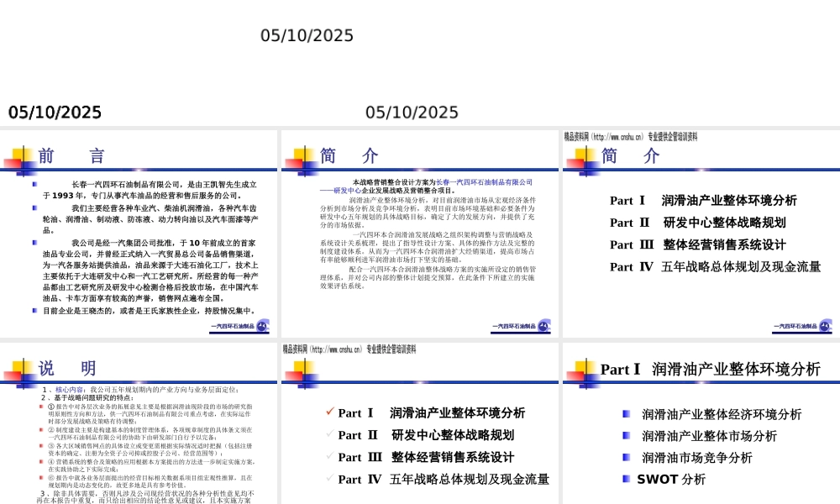Click Part II 研发中心整体战略规划 on the 简介 outline slide
The width and height of the screenshot is (840, 504).
coord(698,223)
